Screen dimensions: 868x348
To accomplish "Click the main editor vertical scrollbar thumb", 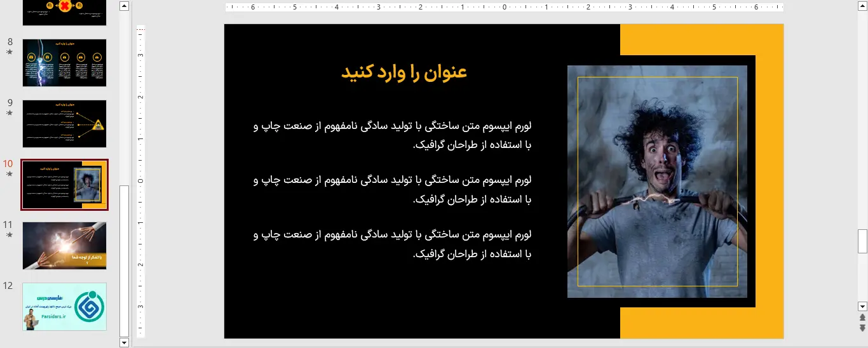I will [x=862, y=241].
